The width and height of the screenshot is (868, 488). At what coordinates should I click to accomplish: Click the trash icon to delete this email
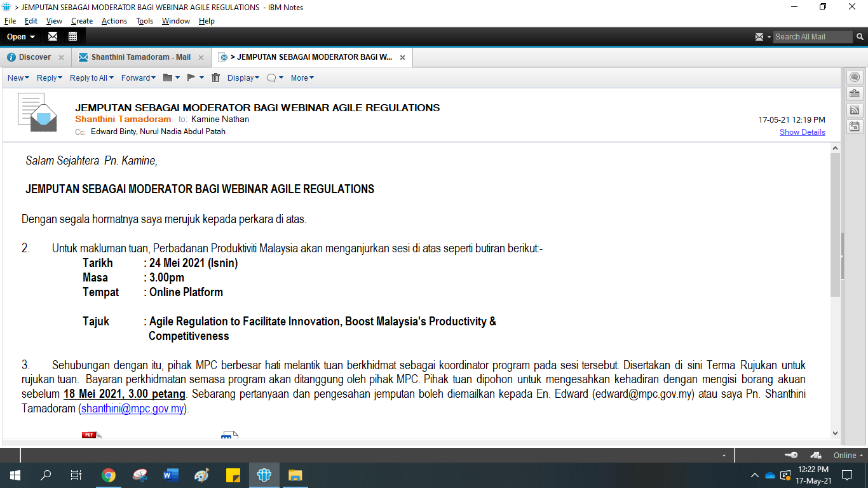[215, 78]
